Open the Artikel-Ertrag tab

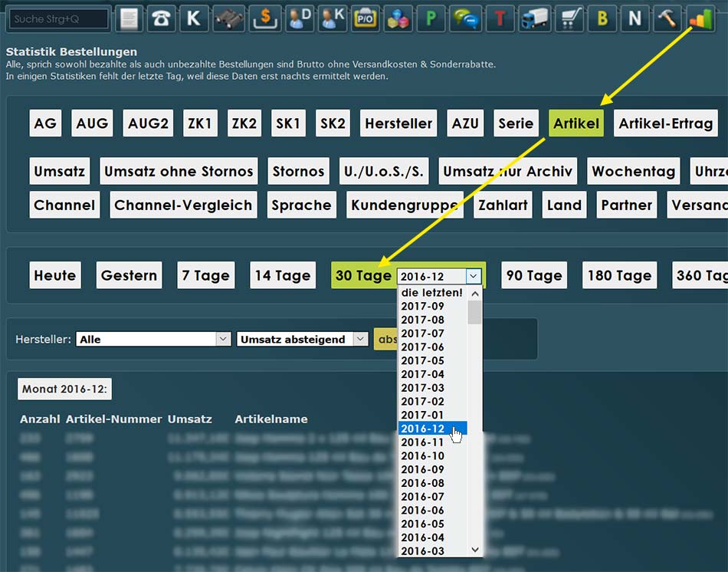coord(666,123)
